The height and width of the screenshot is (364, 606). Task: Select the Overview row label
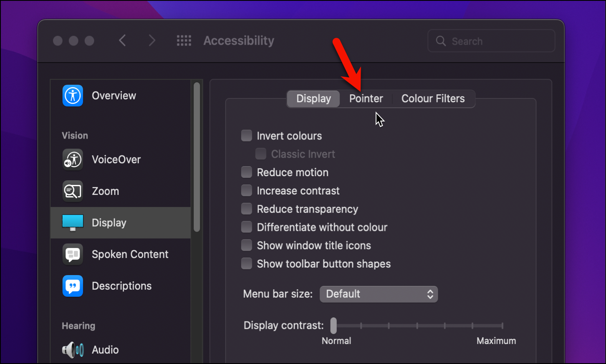pyautogui.click(x=114, y=96)
